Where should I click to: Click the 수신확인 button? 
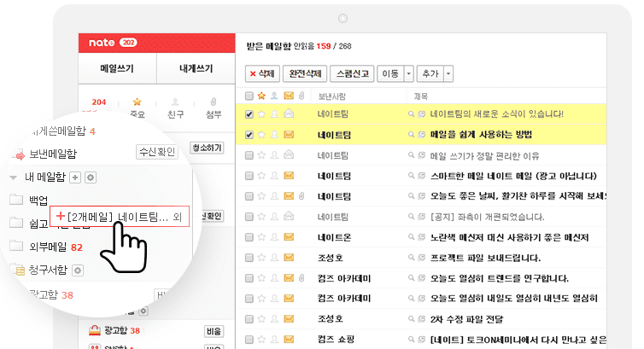(157, 152)
